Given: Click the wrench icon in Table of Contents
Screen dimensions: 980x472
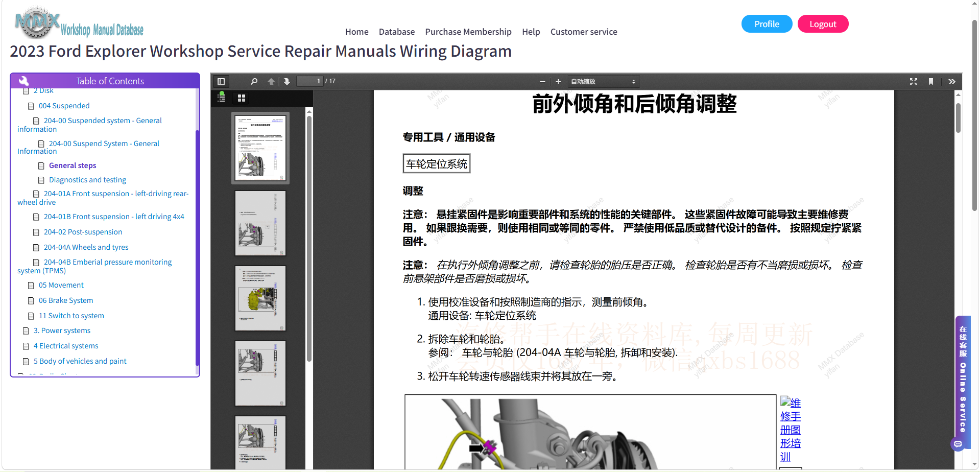Looking at the screenshot, I should pos(23,81).
